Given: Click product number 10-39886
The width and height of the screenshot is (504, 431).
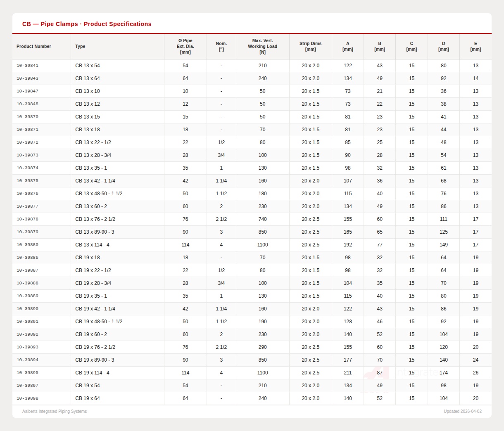Looking at the screenshot, I should (x=27, y=258).
